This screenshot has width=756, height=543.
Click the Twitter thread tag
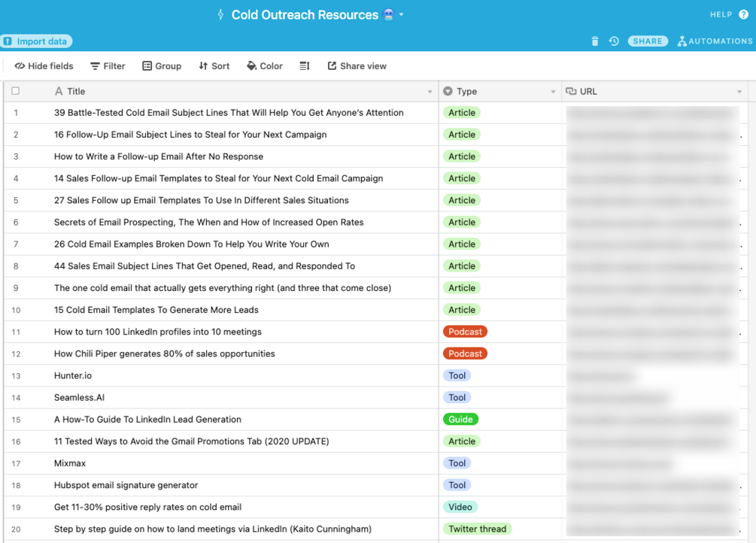point(477,529)
